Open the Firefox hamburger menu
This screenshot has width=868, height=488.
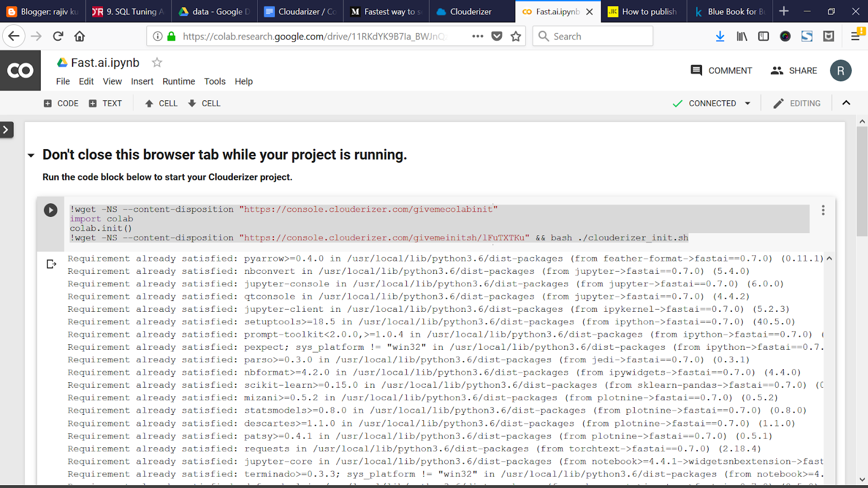click(856, 36)
